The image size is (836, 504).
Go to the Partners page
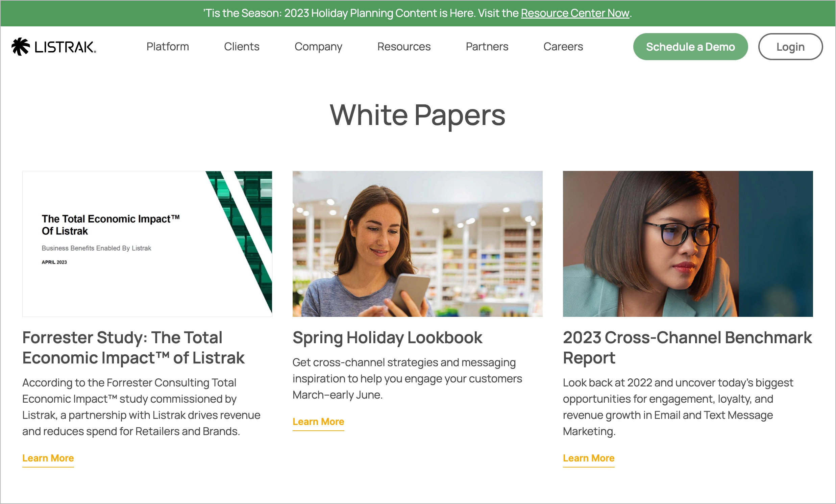pyautogui.click(x=487, y=47)
